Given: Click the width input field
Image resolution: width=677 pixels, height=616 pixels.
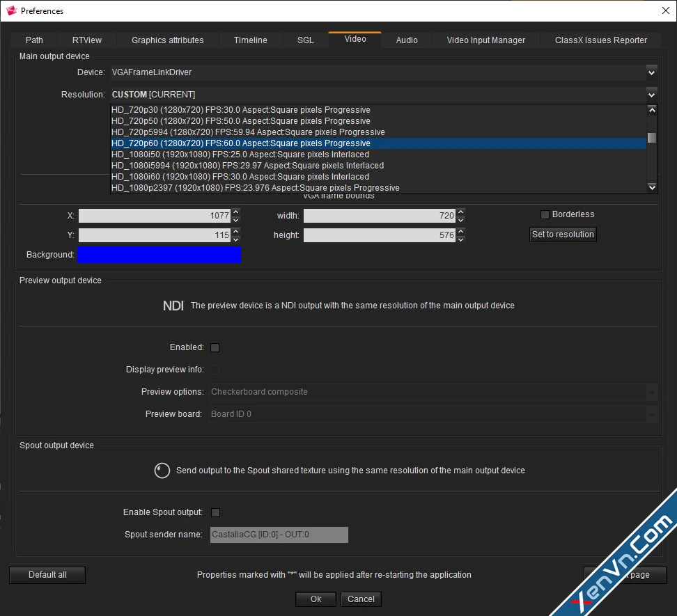Looking at the screenshot, I should [x=380, y=216].
